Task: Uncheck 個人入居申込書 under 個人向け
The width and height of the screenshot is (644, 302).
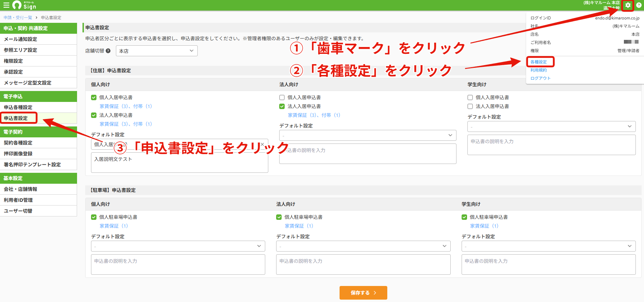Action: (94, 97)
